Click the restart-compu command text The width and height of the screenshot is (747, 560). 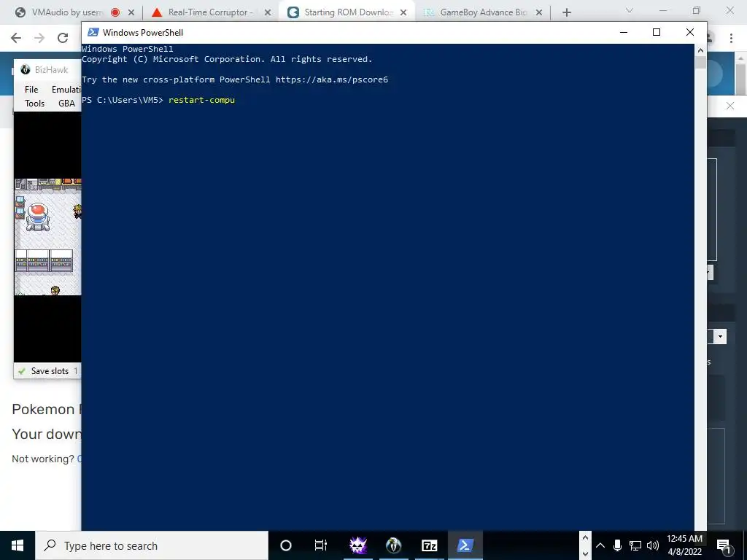tap(201, 100)
